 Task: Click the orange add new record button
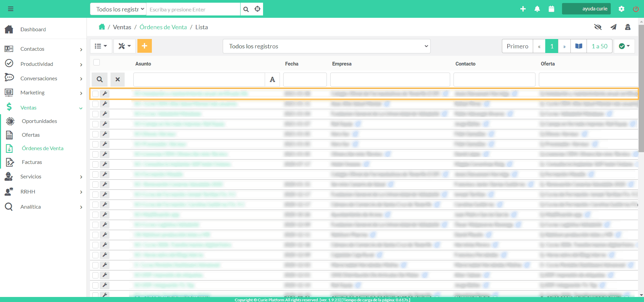(x=144, y=46)
